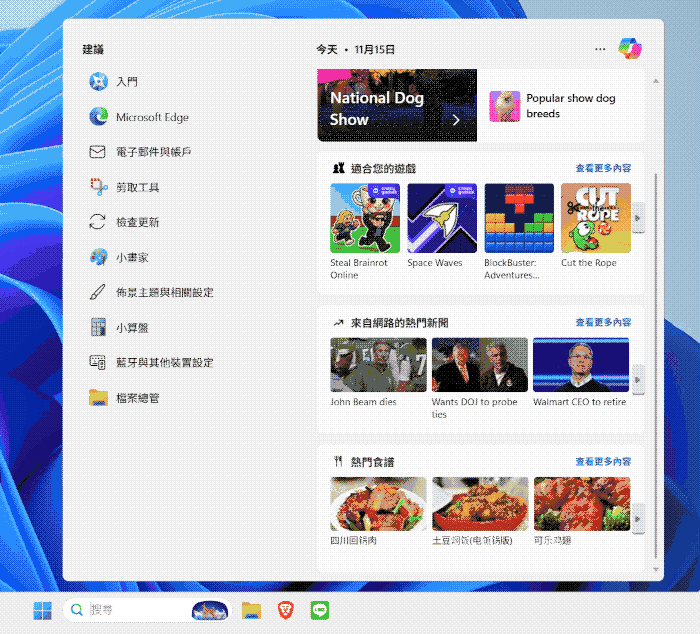The image size is (700, 634).
Task: Open 剪取工具 (Snipping Tool)
Action: pos(137,187)
